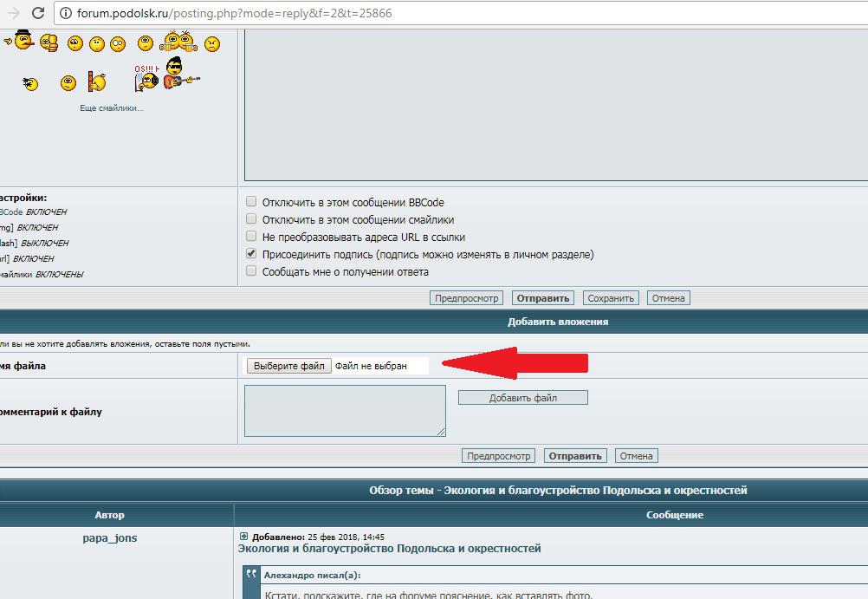Uncheck 'Присоединить подпись' checkbox
The height and width of the screenshot is (599, 868).
[x=251, y=254]
